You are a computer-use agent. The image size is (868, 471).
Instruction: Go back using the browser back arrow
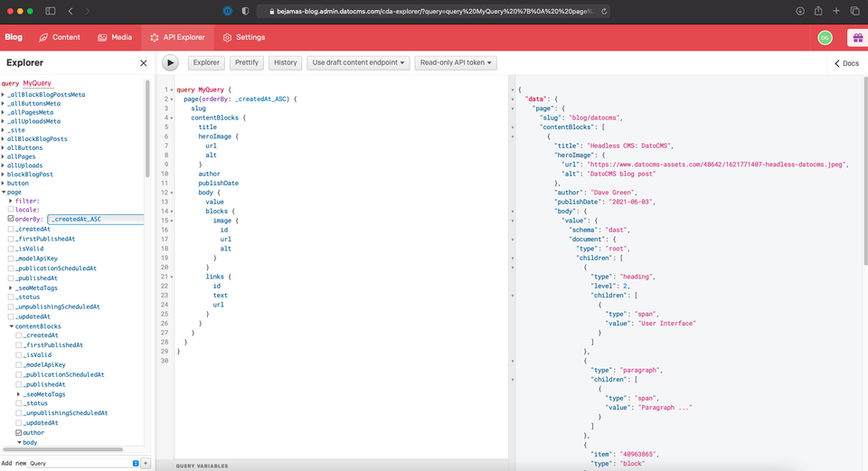tap(71, 11)
